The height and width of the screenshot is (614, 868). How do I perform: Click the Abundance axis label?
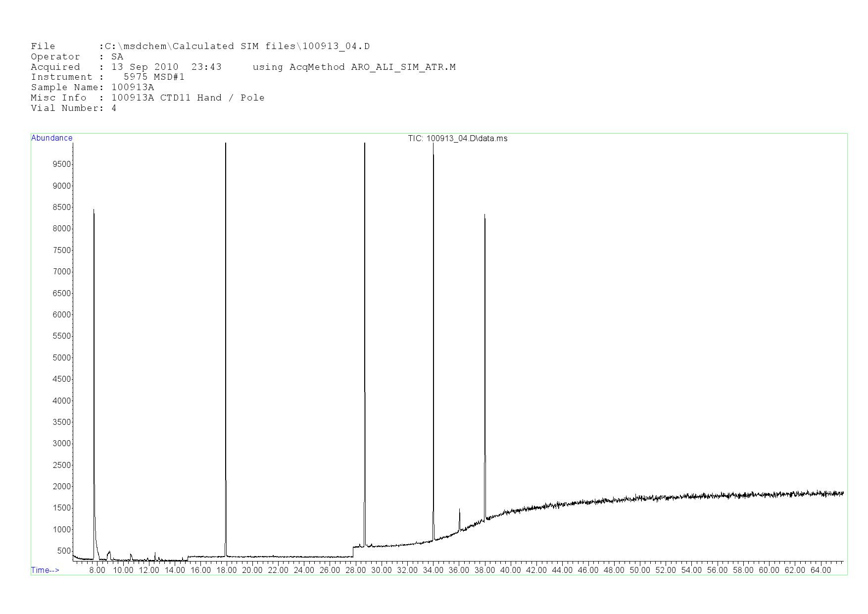point(52,138)
